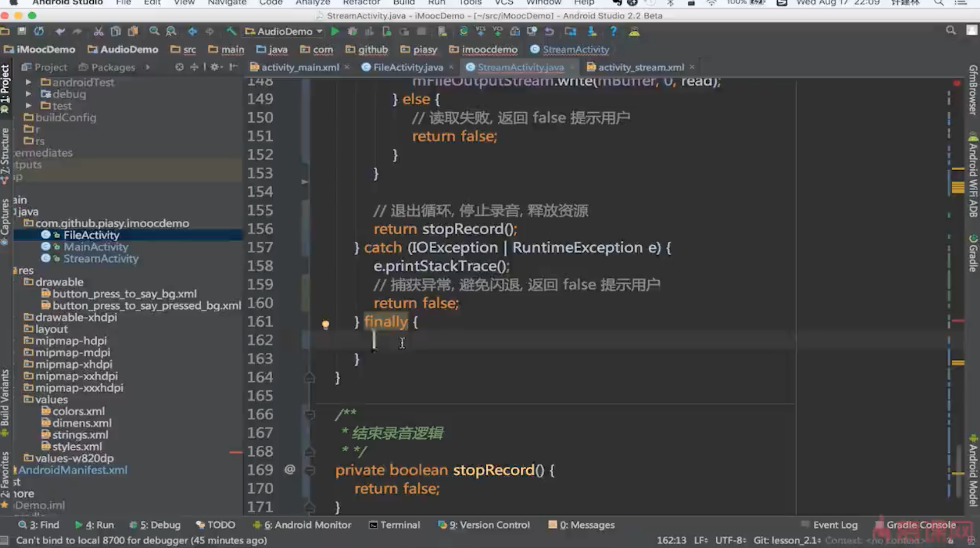This screenshot has width=980, height=548.
Task: Collapse the javadoc fold at line 166
Action: (309, 414)
